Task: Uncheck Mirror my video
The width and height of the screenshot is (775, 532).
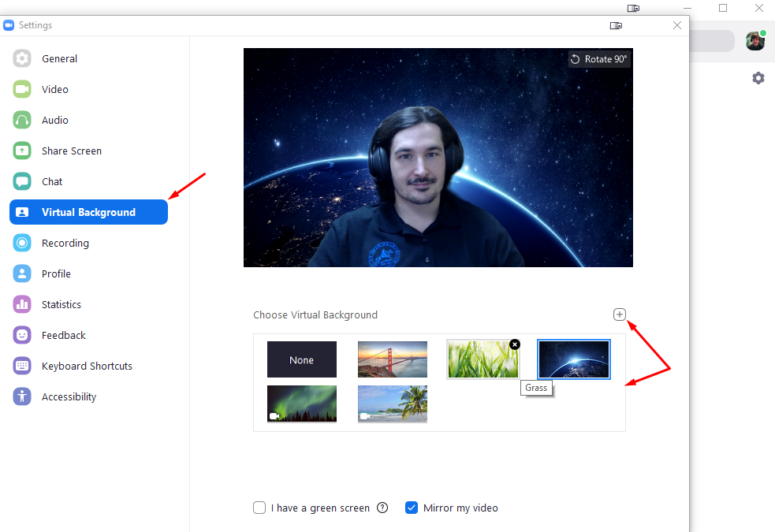Action: pyautogui.click(x=412, y=508)
